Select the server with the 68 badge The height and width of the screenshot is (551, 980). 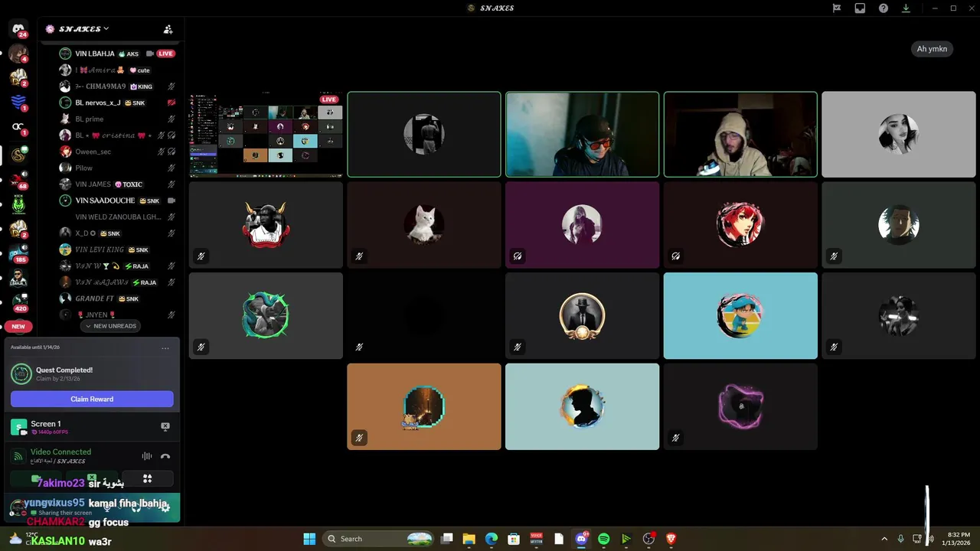click(x=18, y=180)
